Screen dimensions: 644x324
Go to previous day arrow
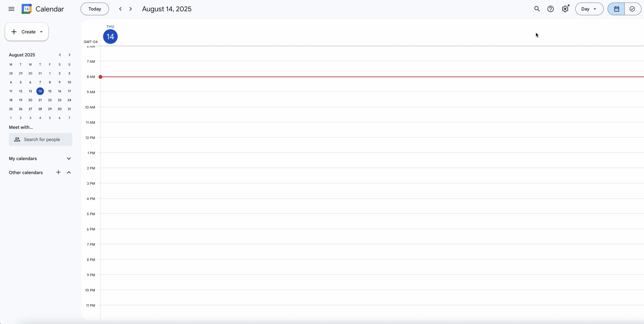tap(120, 9)
